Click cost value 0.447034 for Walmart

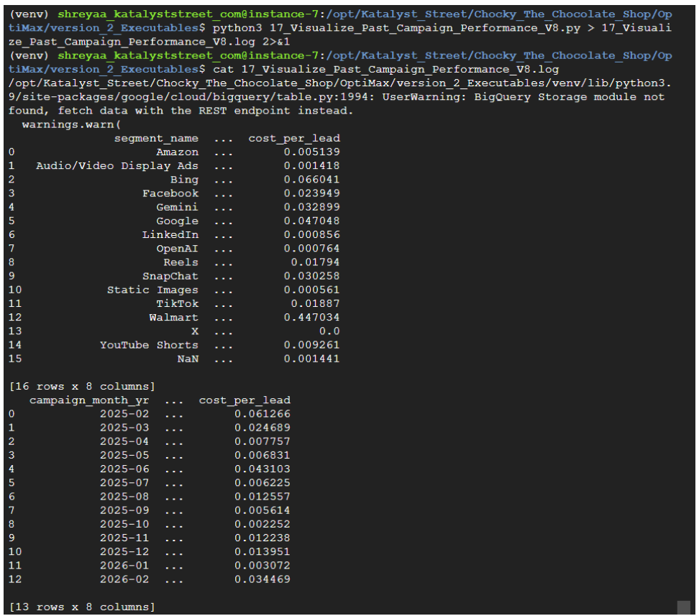pos(311,318)
